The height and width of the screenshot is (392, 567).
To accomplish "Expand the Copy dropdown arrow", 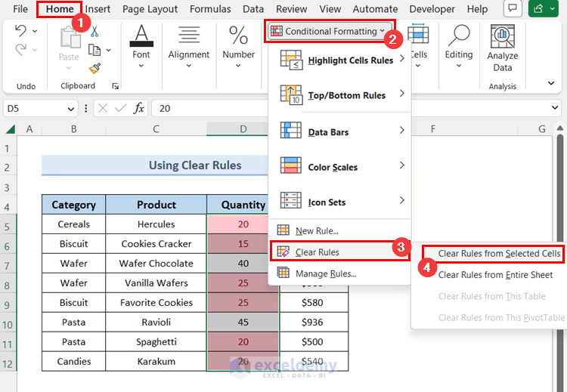I will 108,50.
